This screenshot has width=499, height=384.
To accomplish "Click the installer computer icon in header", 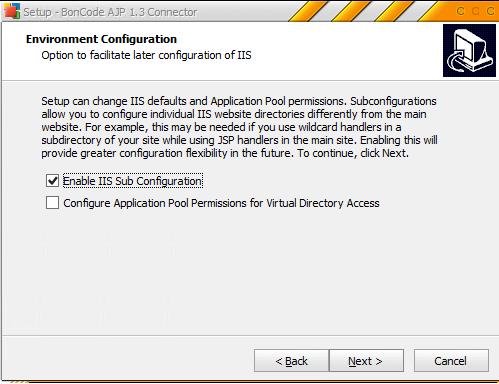I will click(x=469, y=50).
